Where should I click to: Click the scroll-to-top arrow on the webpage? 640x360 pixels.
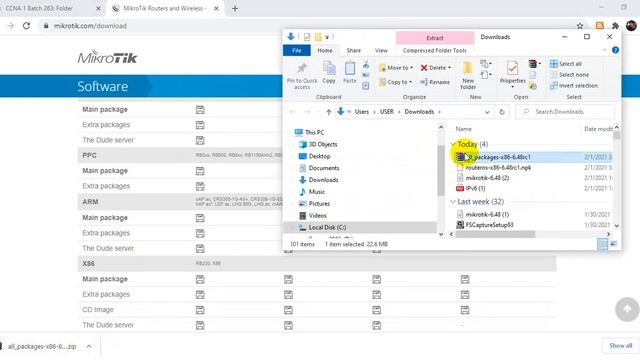pos(627,309)
